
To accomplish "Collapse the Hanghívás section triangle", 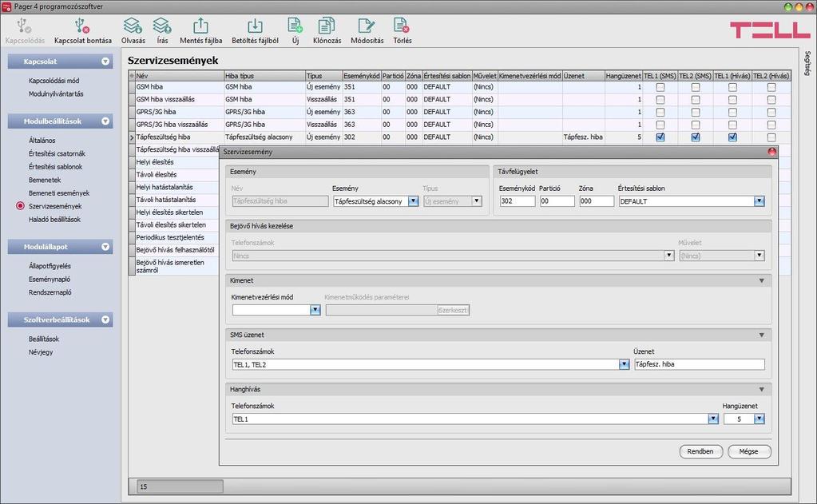I will coord(761,389).
